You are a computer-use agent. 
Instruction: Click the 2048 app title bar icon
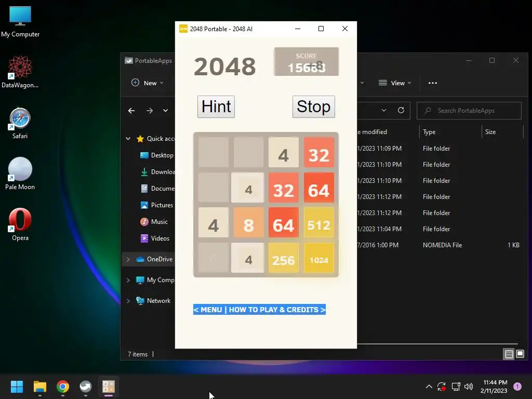click(183, 29)
